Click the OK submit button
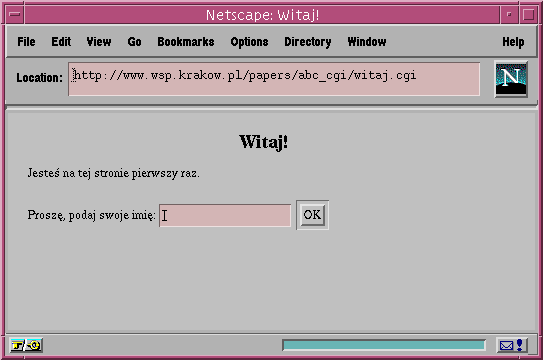543x360 pixels. coord(312,215)
